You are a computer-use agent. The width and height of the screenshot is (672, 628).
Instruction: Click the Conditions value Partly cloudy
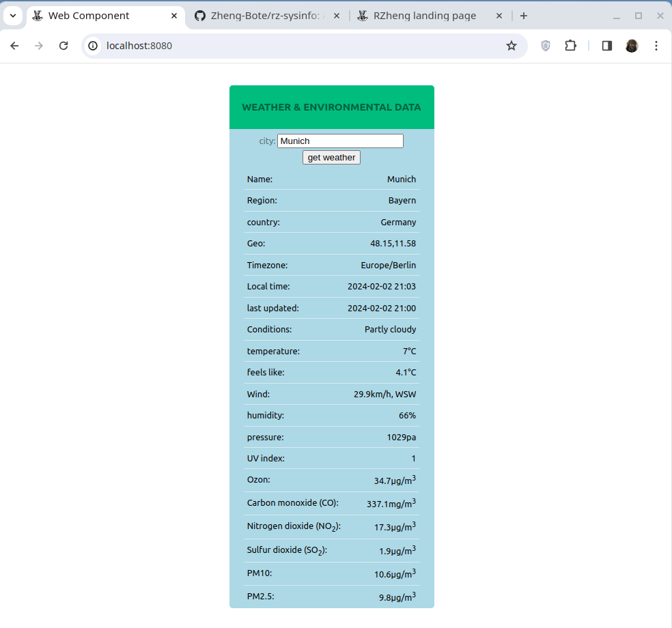pos(391,330)
